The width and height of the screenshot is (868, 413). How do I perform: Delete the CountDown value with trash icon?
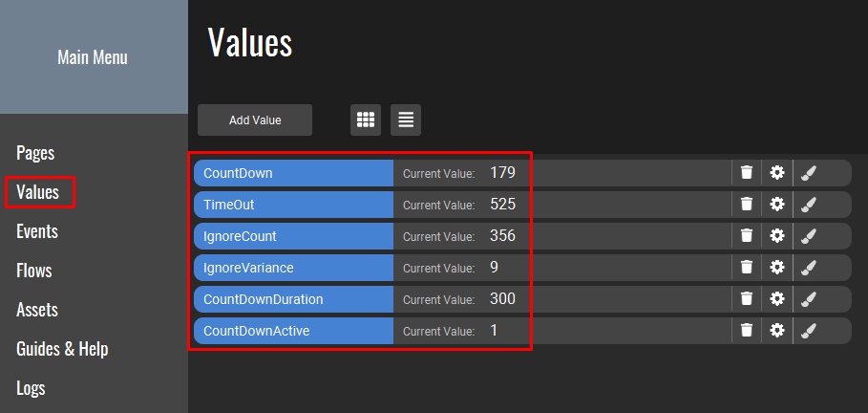pos(747,173)
